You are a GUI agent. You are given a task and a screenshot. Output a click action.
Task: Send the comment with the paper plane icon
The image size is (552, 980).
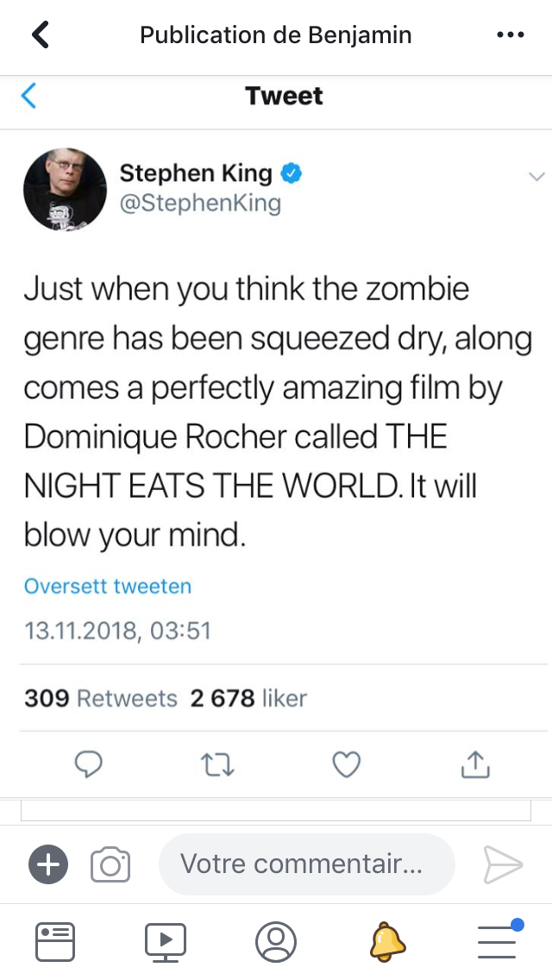pyautogui.click(x=503, y=865)
